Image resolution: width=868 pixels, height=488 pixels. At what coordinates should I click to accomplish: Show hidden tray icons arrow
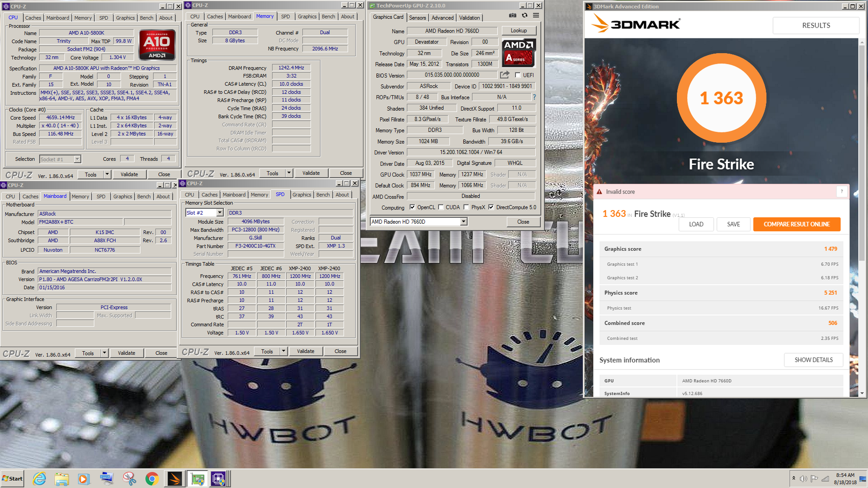tap(793, 478)
